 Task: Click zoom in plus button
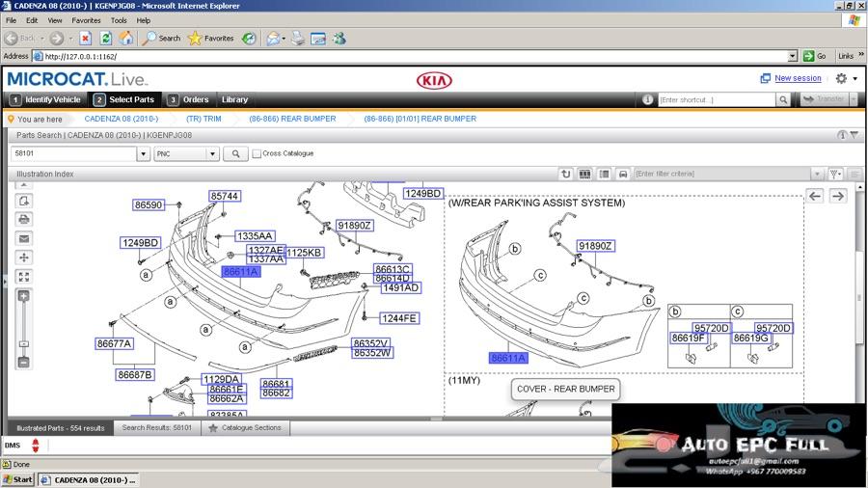click(x=24, y=296)
